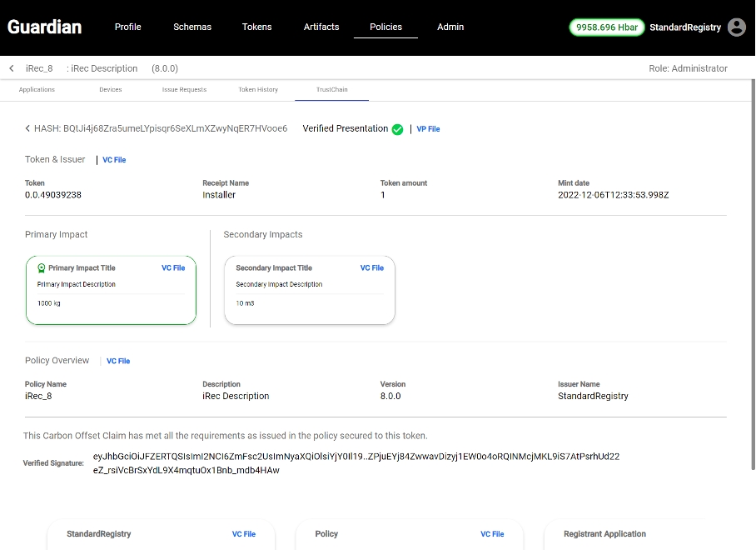Click the 9958.696 Hbar balance badge
Viewport: 756px width, 550px height.
(607, 27)
